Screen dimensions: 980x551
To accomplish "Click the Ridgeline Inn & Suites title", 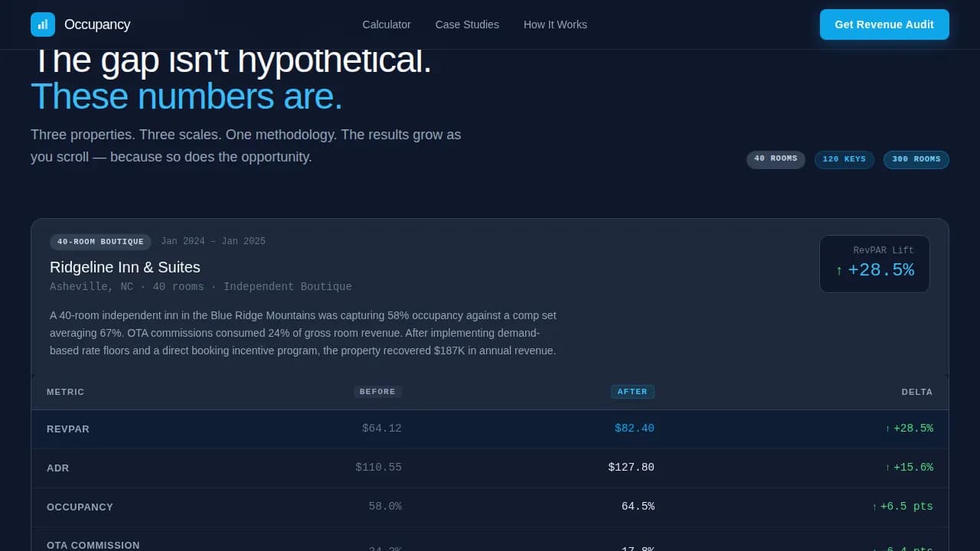I will tap(125, 267).
